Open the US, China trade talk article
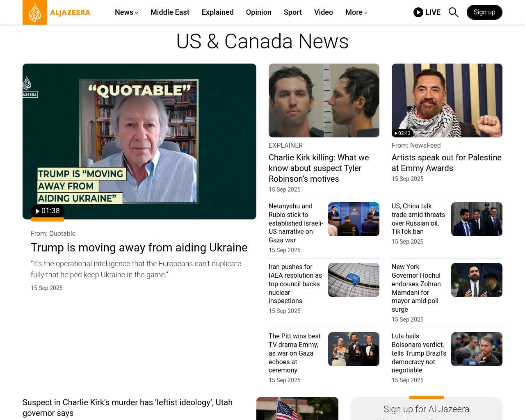Screen dimensions: 525x420 418,219
